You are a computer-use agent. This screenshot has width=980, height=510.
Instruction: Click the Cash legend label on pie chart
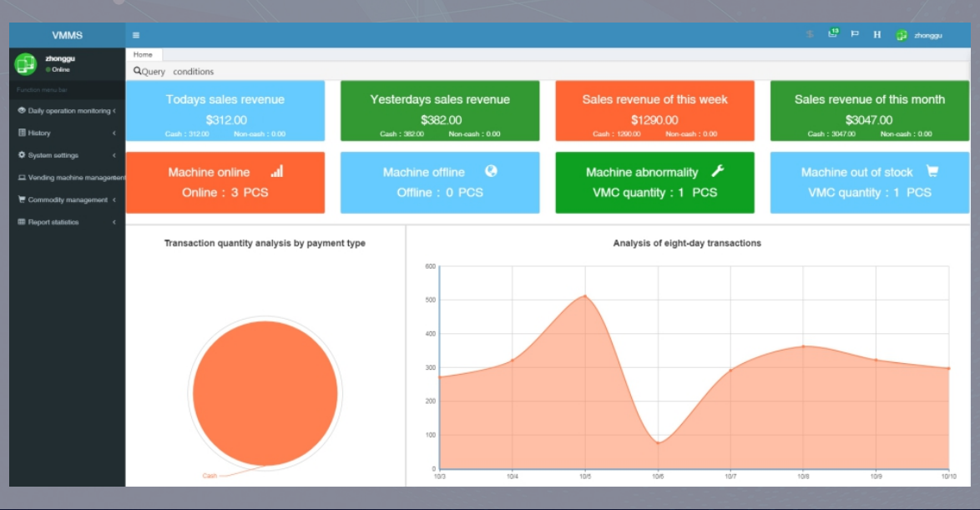click(210, 476)
